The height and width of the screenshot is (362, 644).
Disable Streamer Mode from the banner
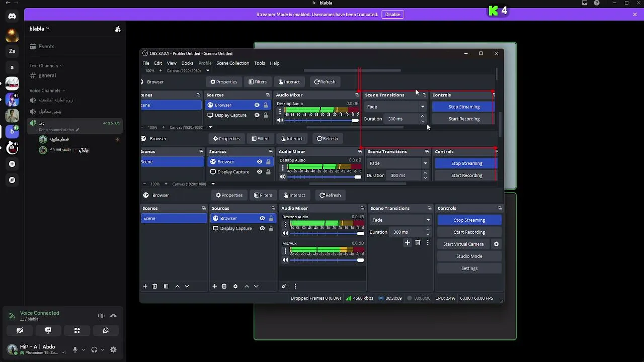pos(392,15)
